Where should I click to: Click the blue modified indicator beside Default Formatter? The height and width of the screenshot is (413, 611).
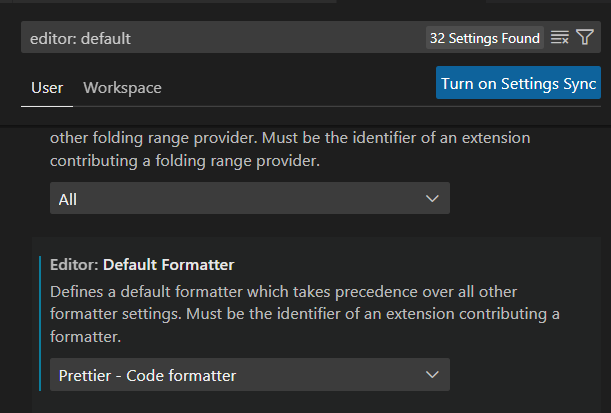40,323
